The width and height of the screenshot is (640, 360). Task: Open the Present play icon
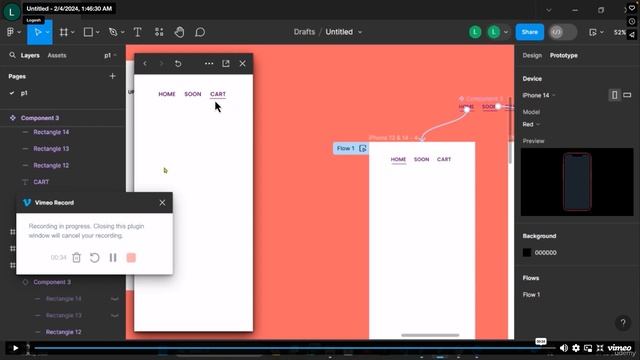(593, 32)
